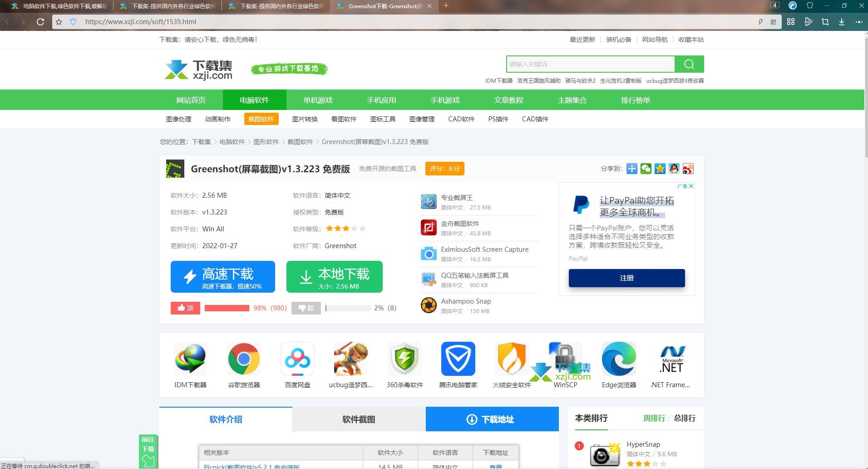
Task: Show the 周排行 ranking tab
Action: [x=654, y=418]
